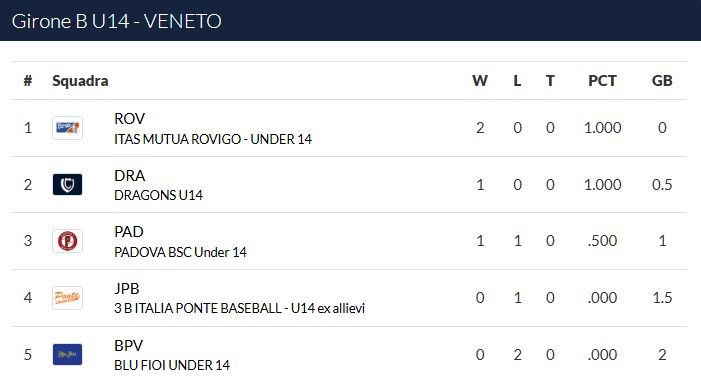Click the L losses column header
Image resolution: width=701 pixels, height=391 pixels.
pyautogui.click(x=517, y=81)
